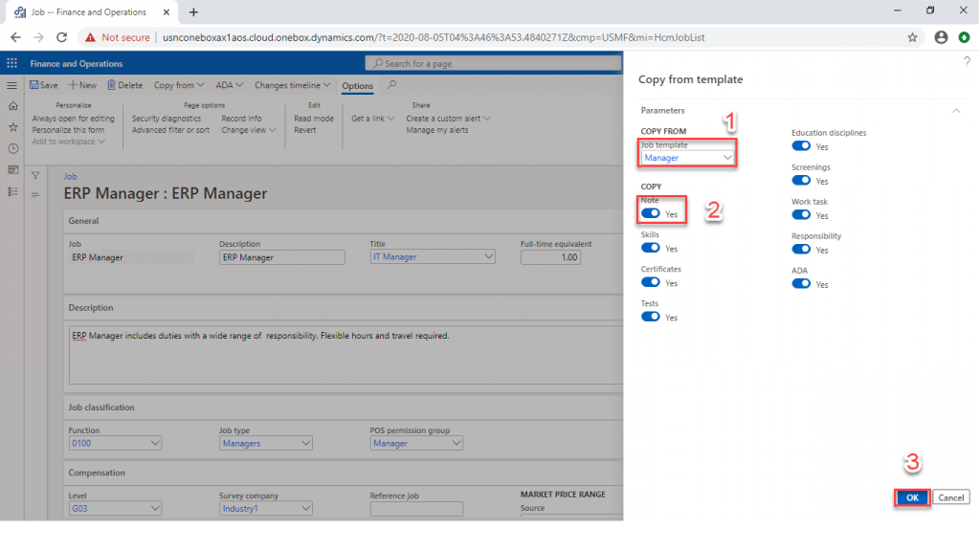Open Workspaces icon in left sidebar
This screenshot has width=980, height=551.
(12, 170)
